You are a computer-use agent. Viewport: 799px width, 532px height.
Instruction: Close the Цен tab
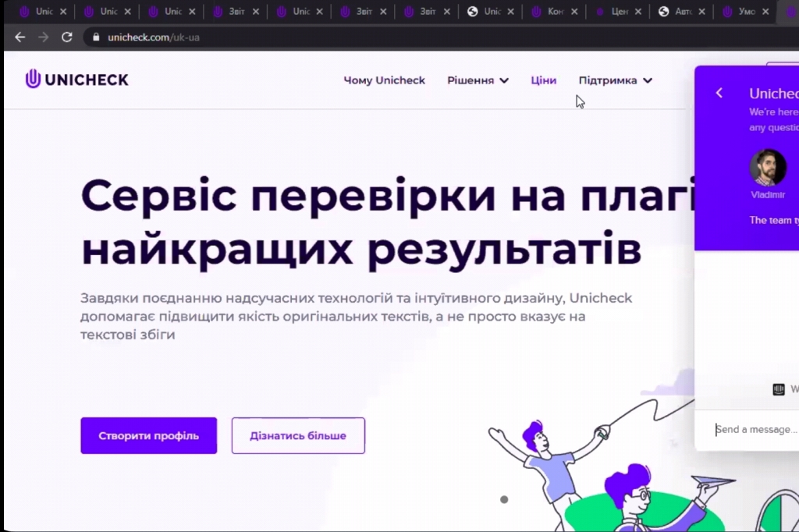(x=638, y=11)
